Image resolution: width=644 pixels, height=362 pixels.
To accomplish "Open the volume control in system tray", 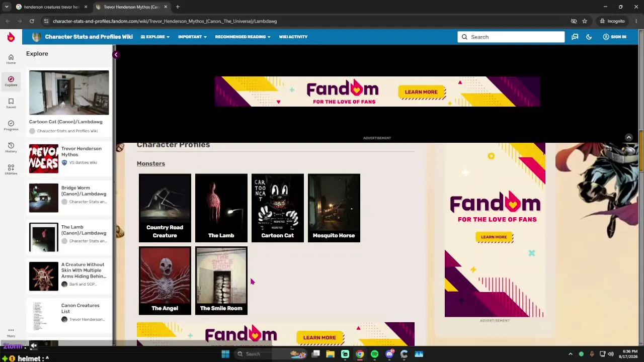I will 611,354.
